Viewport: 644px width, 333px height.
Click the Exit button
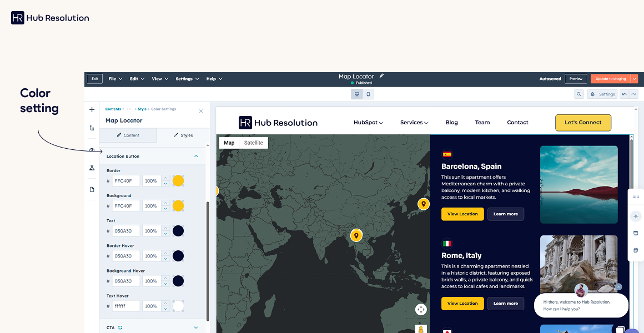(x=94, y=79)
